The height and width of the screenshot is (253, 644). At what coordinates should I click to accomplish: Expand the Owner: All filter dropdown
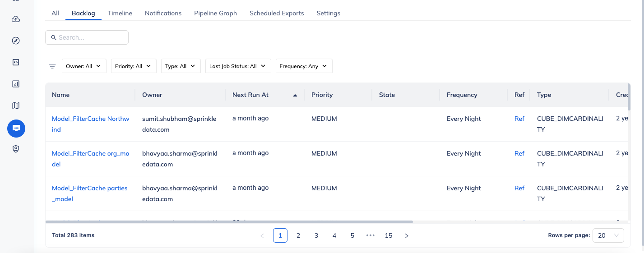pyautogui.click(x=84, y=66)
